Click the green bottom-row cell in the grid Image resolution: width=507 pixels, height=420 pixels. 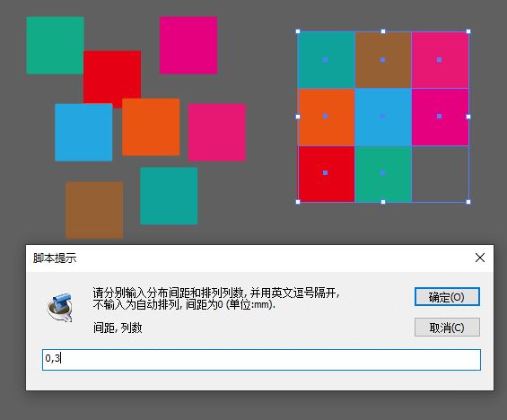pos(383,174)
